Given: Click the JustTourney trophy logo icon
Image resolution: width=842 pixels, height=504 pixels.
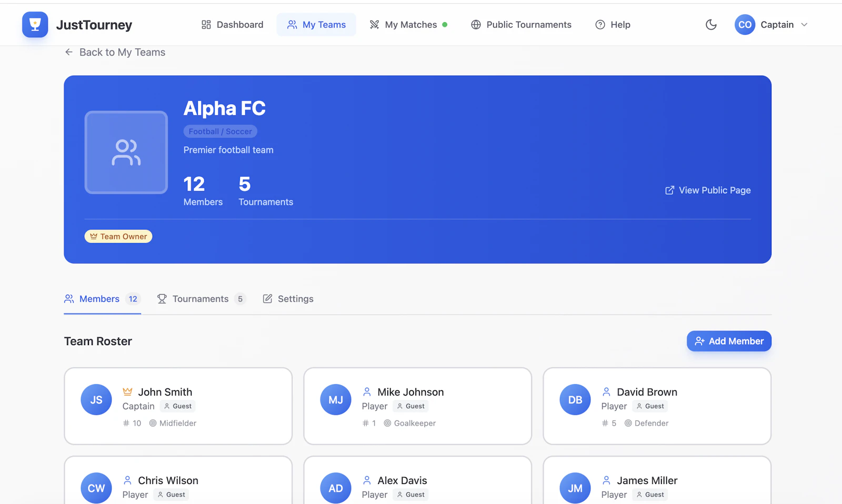Looking at the screenshot, I should point(35,25).
